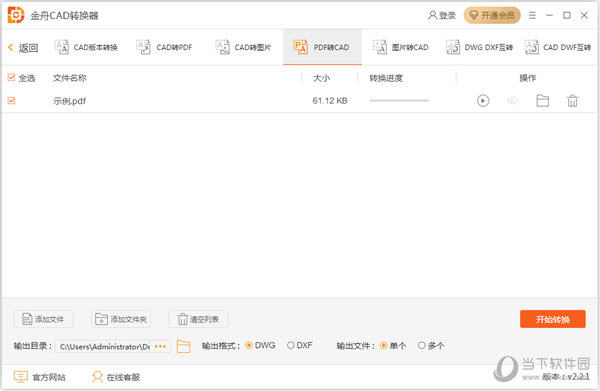Open the hamburger menu in title bar

[x=532, y=15]
